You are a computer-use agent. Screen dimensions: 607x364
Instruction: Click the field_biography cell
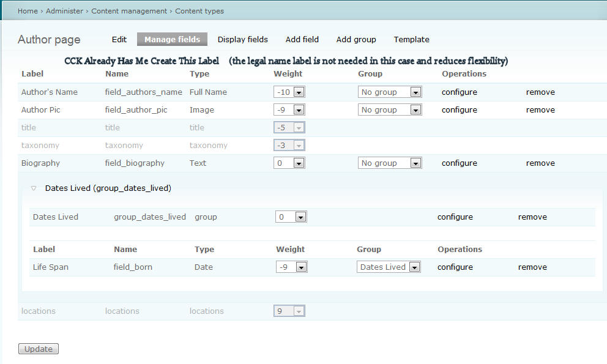135,163
